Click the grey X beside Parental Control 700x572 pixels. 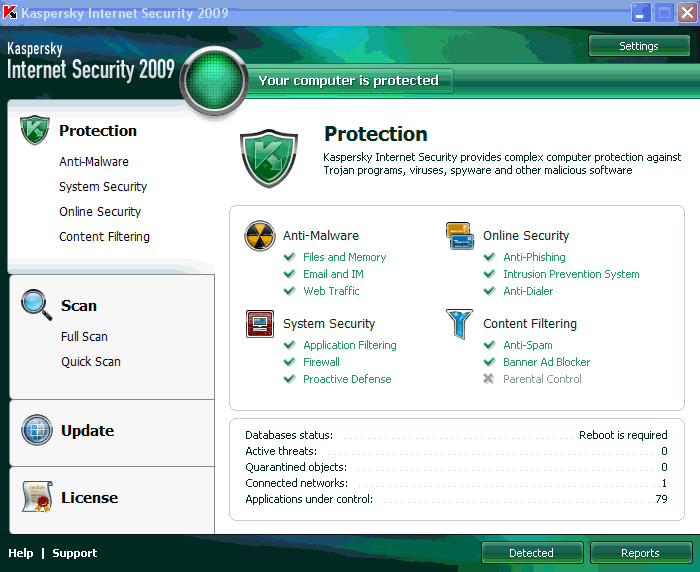(489, 379)
